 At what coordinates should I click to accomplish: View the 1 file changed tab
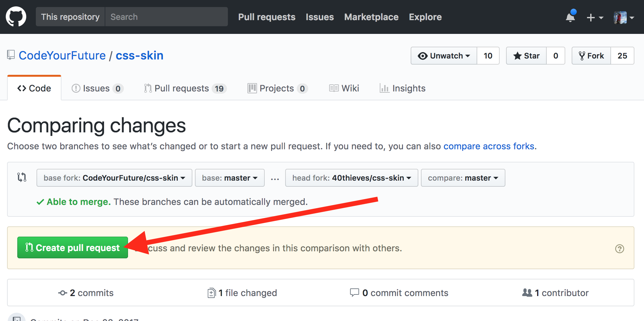242,293
